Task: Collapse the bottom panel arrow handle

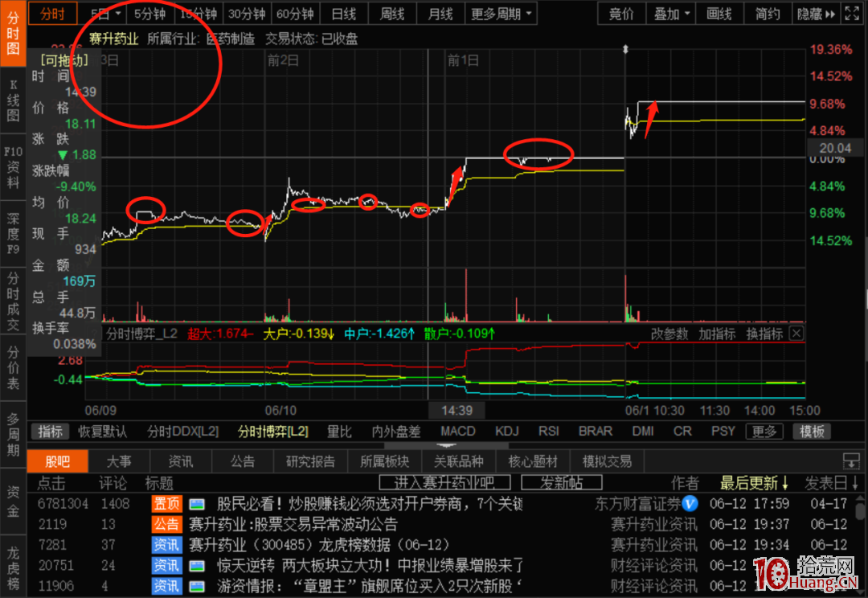Action: [446, 445]
